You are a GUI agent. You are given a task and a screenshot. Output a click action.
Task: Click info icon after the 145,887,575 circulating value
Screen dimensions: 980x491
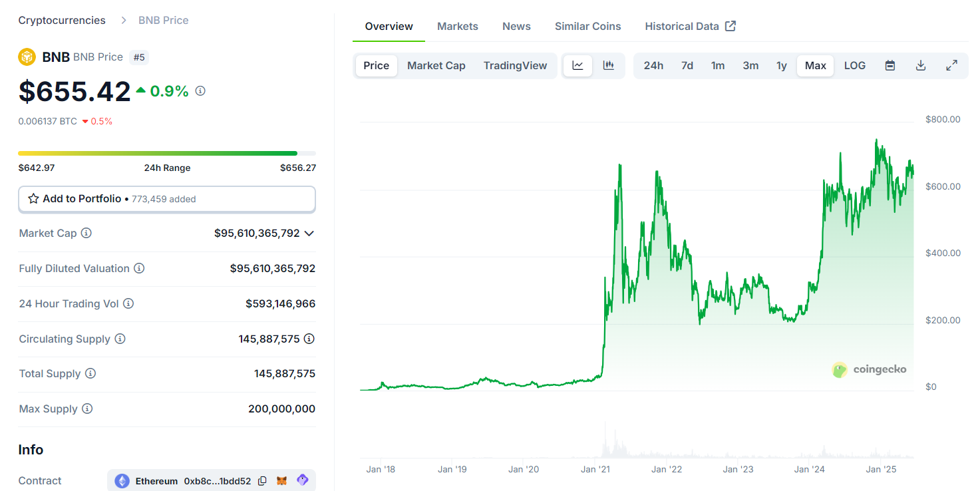[x=309, y=339]
